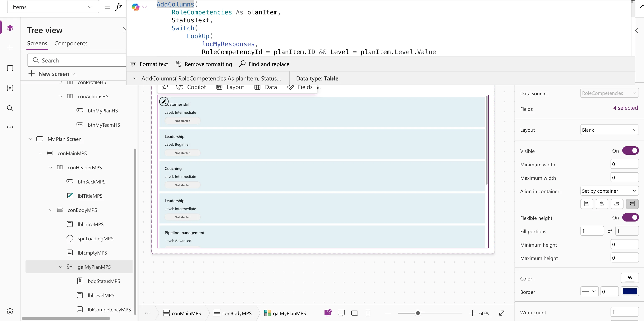Select stretch align in container button
This screenshot has height=321, width=644.
[x=632, y=204]
